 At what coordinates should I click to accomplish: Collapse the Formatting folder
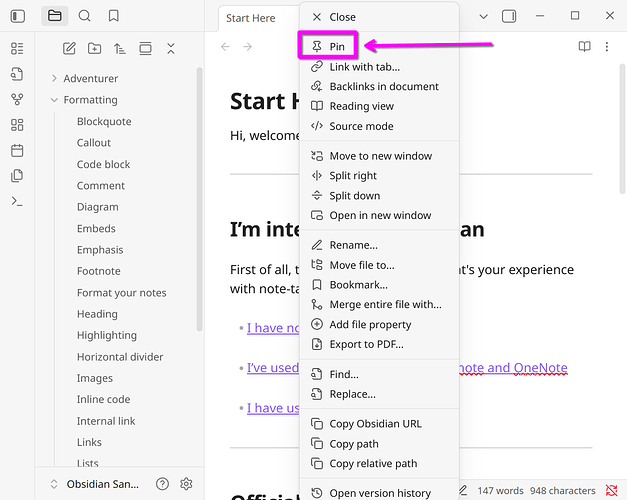coord(54,100)
